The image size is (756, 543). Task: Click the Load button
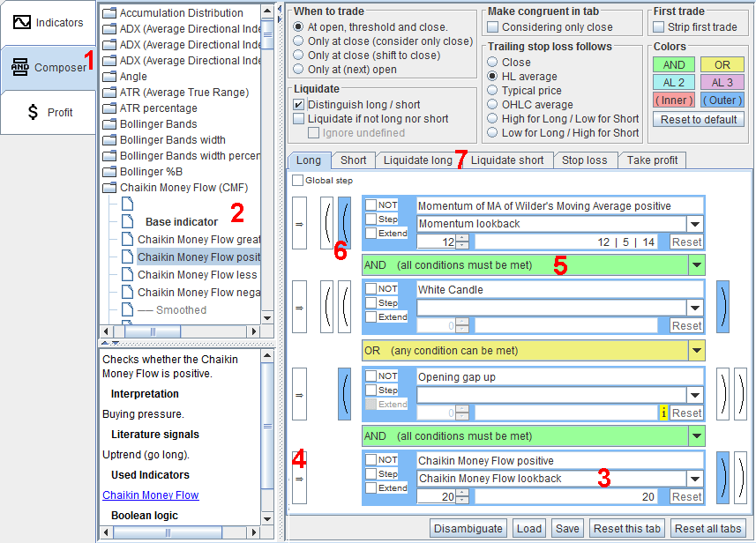pyautogui.click(x=529, y=529)
